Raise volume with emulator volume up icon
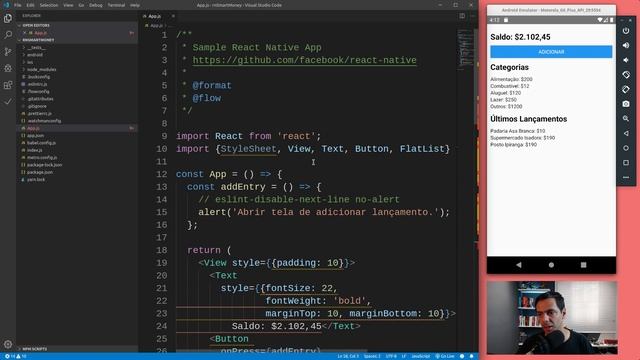The image size is (640, 360). coord(626,45)
